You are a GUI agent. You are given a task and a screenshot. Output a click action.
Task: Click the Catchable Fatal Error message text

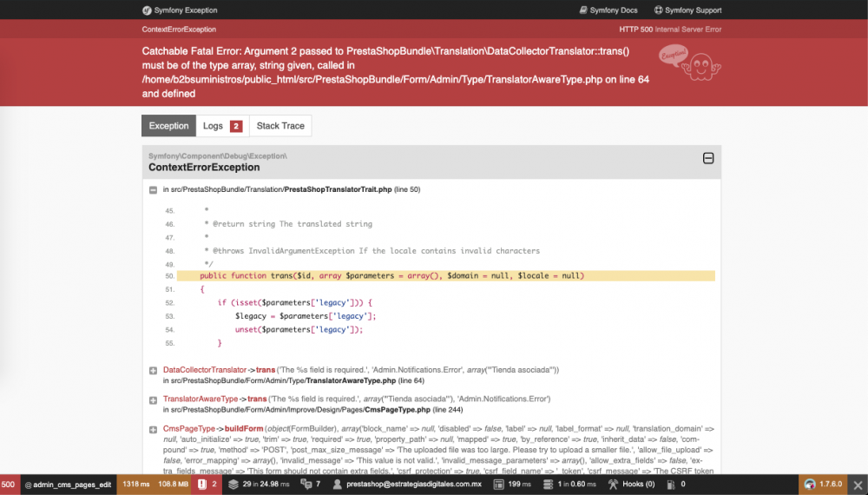(395, 72)
